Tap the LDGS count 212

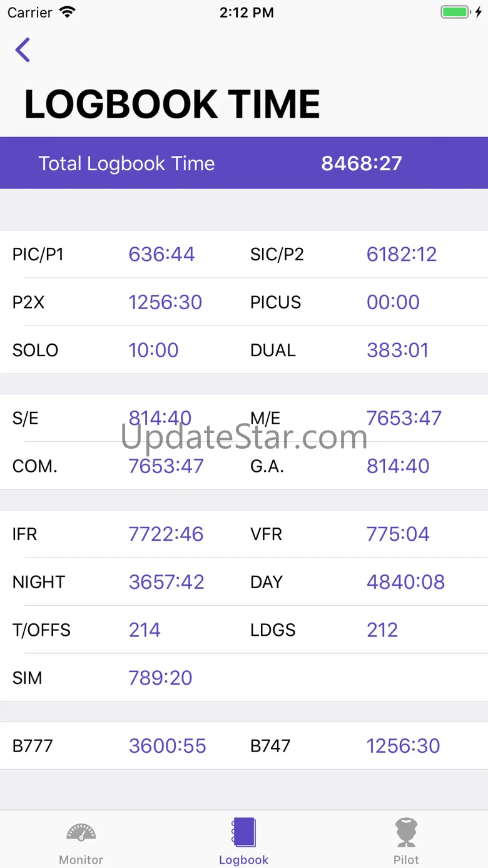382,630
